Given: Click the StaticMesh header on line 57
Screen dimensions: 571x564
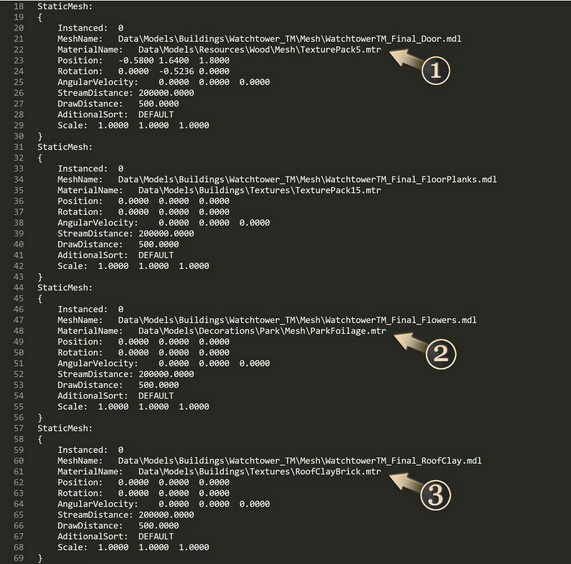Looking at the screenshot, I should click(x=65, y=429).
